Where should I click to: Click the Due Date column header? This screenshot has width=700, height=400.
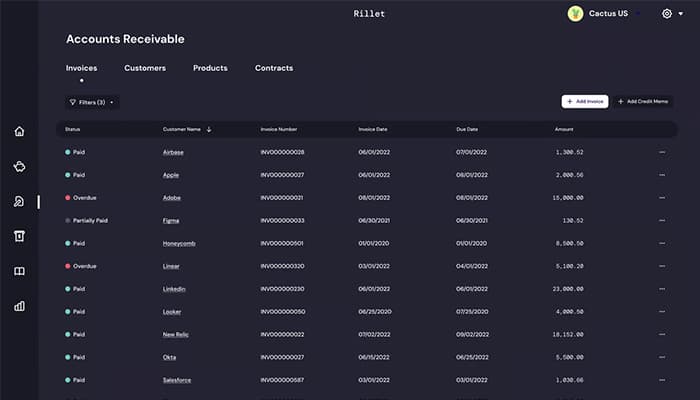point(467,129)
